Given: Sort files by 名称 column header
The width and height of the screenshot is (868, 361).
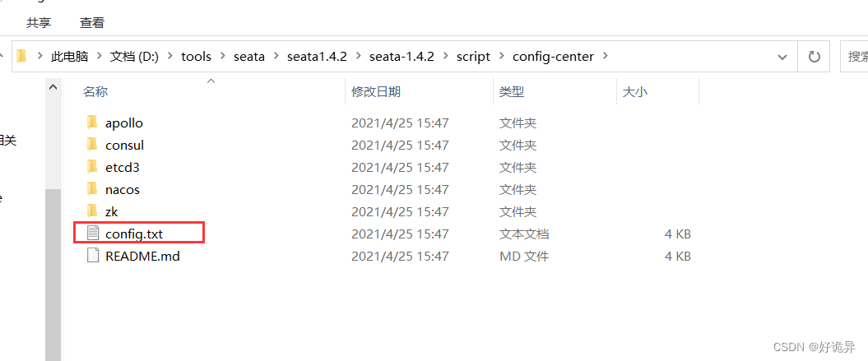Looking at the screenshot, I should point(95,92).
